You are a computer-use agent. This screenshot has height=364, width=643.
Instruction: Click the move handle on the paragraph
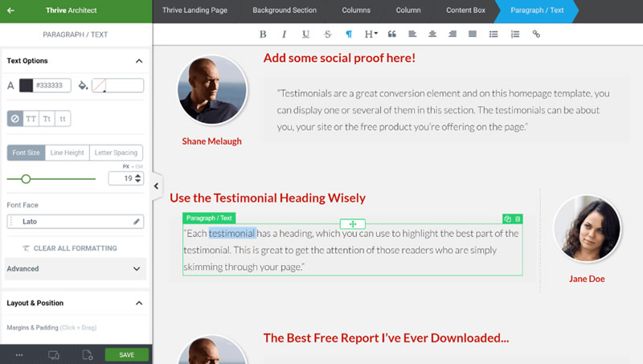[353, 224]
